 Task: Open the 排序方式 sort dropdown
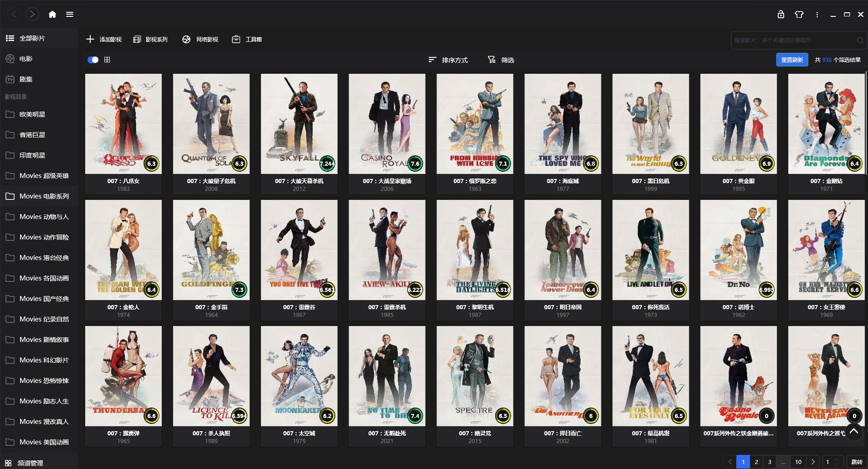448,60
